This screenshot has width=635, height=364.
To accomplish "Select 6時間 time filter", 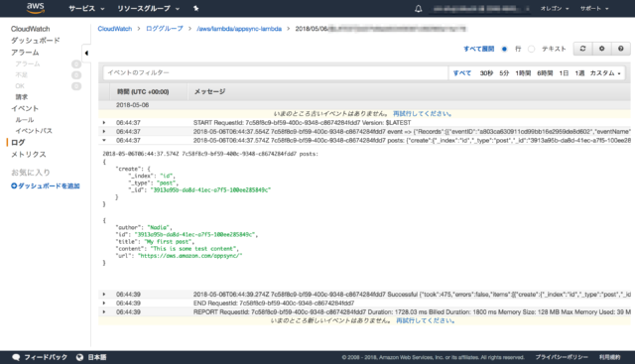I will point(545,73).
